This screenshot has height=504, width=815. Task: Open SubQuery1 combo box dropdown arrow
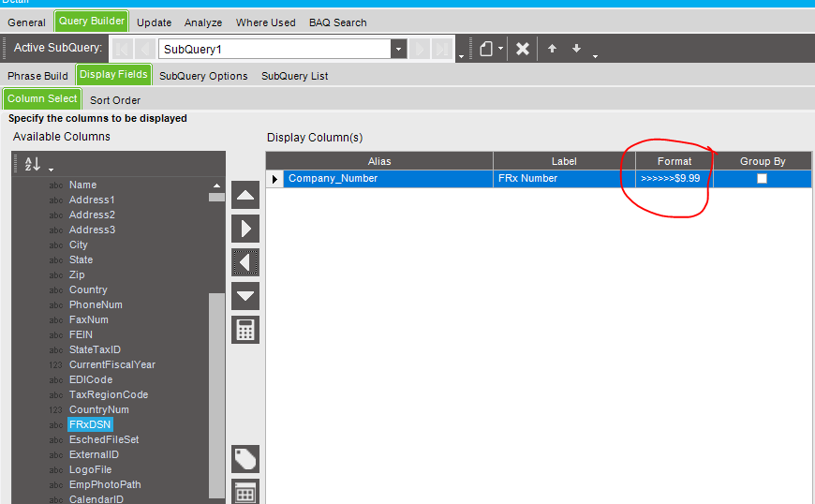pyautogui.click(x=399, y=49)
